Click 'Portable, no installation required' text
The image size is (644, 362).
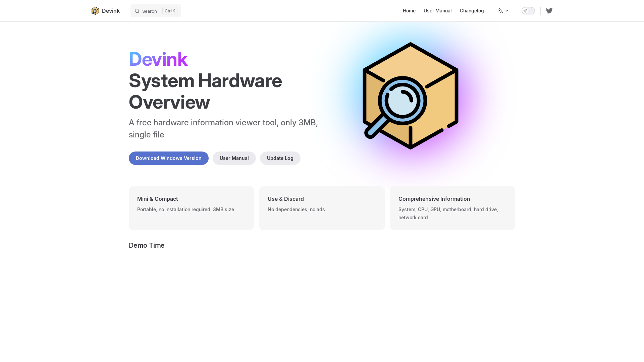click(185, 209)
